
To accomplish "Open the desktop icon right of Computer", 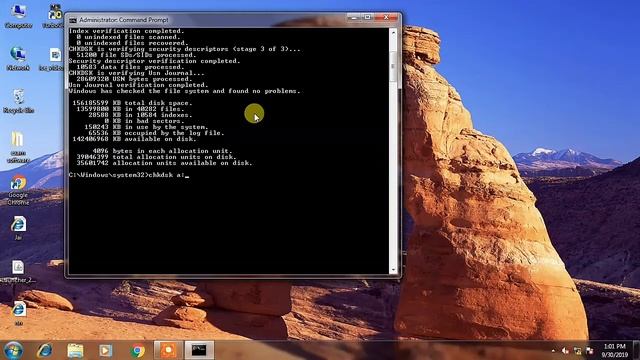I will [54, 16].
